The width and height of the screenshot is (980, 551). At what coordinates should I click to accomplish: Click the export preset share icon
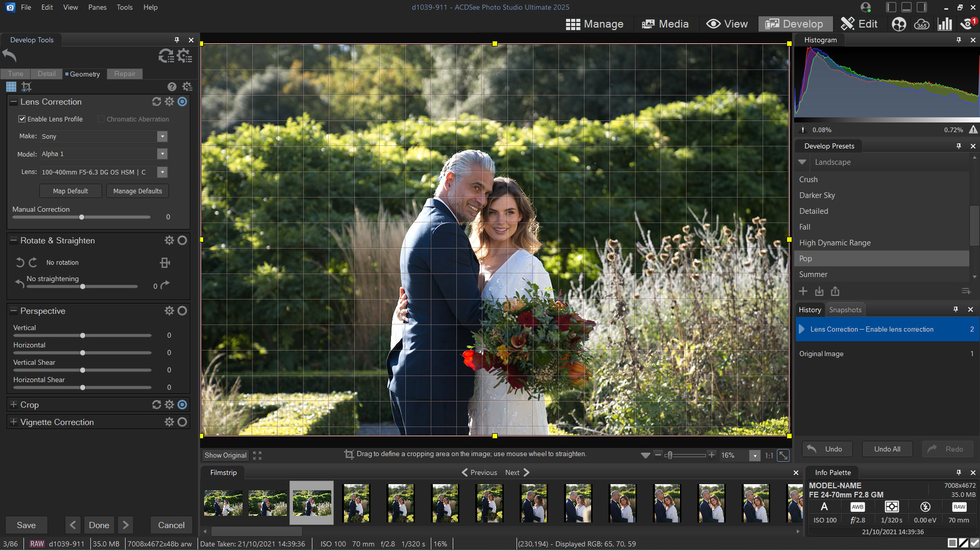click(836, 291)
